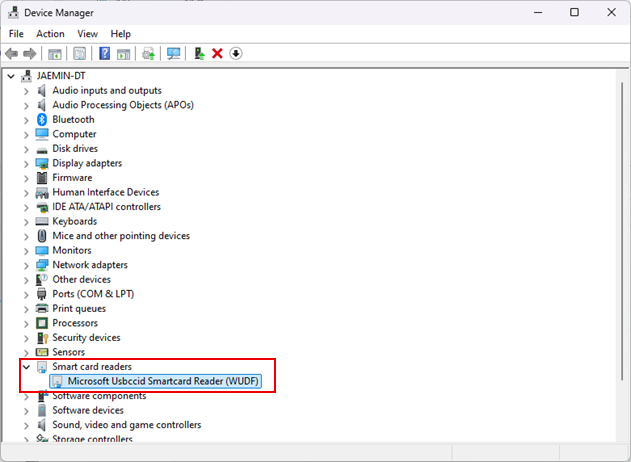Maximize the Device Manager window
The image size is (631, 462).
point(575,12)
